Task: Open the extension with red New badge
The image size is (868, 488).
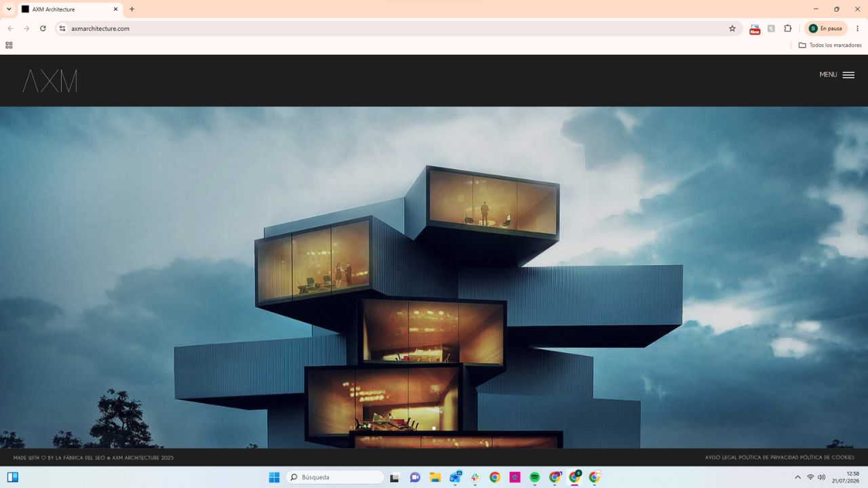Action: click(755, 29)
